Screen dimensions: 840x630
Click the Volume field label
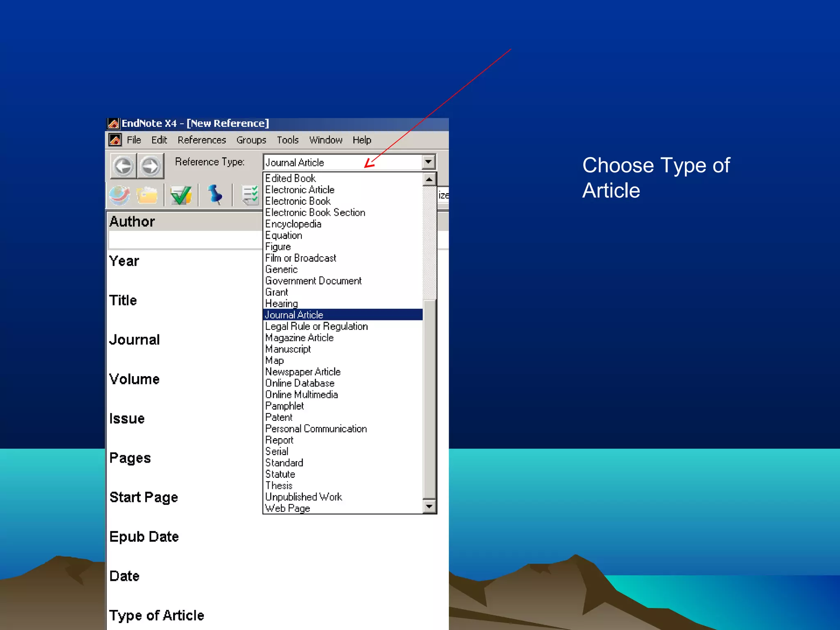click(x=135, y=379)
